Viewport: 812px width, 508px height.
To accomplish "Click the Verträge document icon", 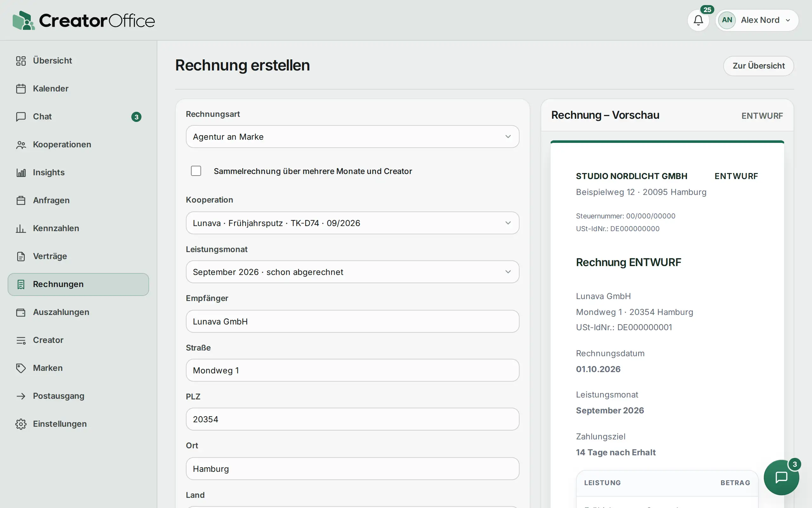I will point(21,256).
